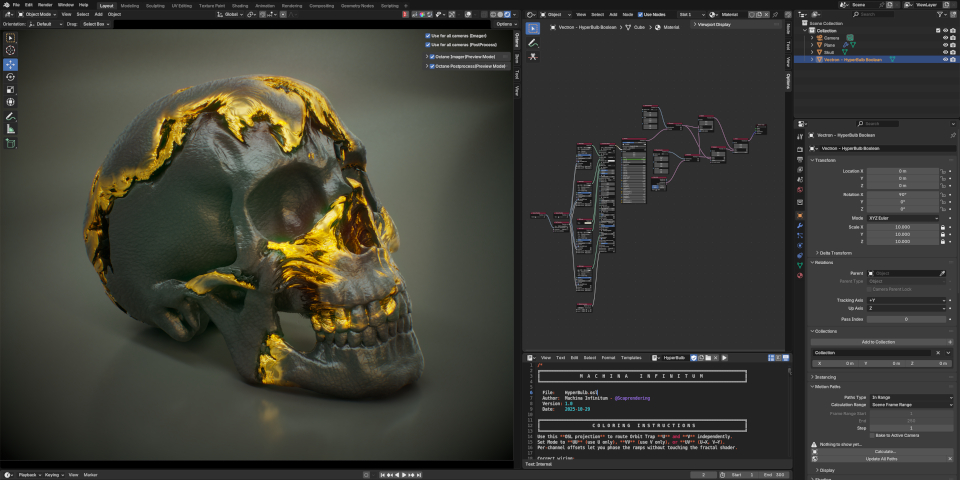960x480 pixels.
Task: Hide the Skull object in outliner
Action: pos(944,52)
